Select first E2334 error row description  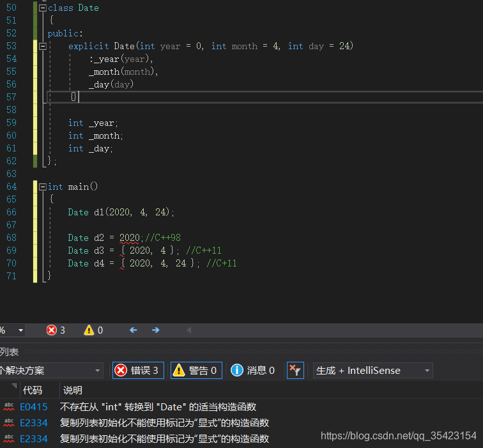coord(164,423)
